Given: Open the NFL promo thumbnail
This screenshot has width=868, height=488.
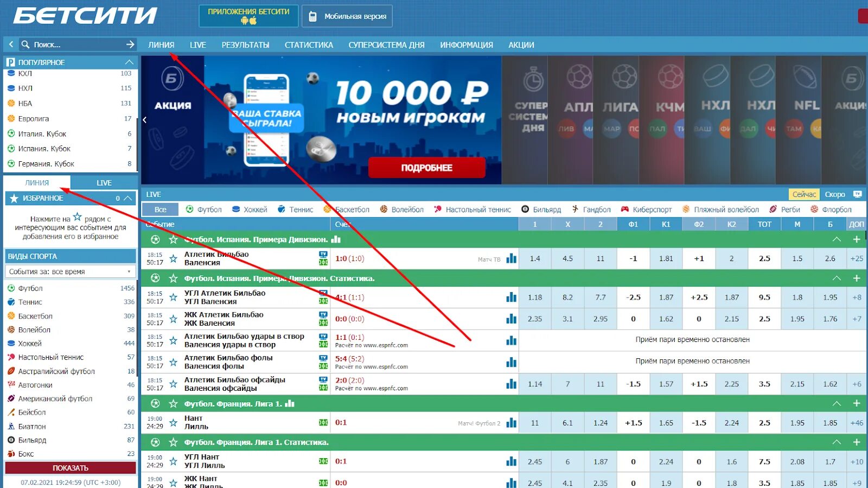Looking at the screenshot, I should click(x=798, y=120).
